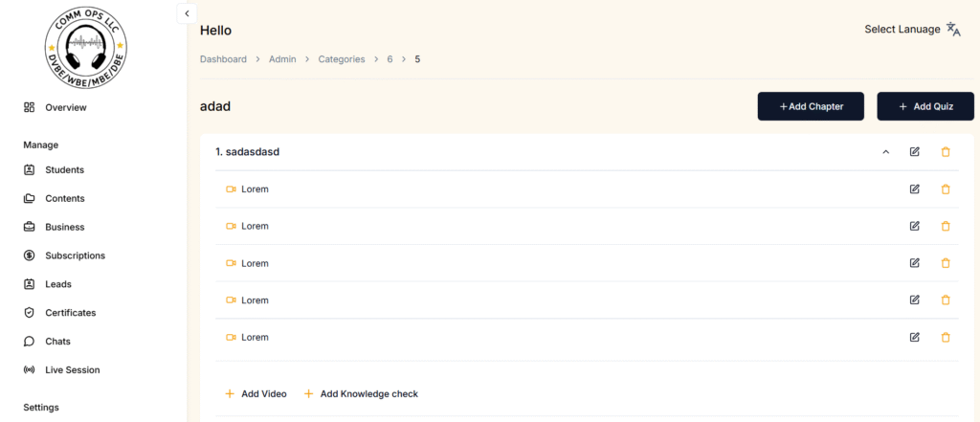980x422 pixels.
Task: Click edit icon on first Lorem video
Action: (x=914, y=189)
